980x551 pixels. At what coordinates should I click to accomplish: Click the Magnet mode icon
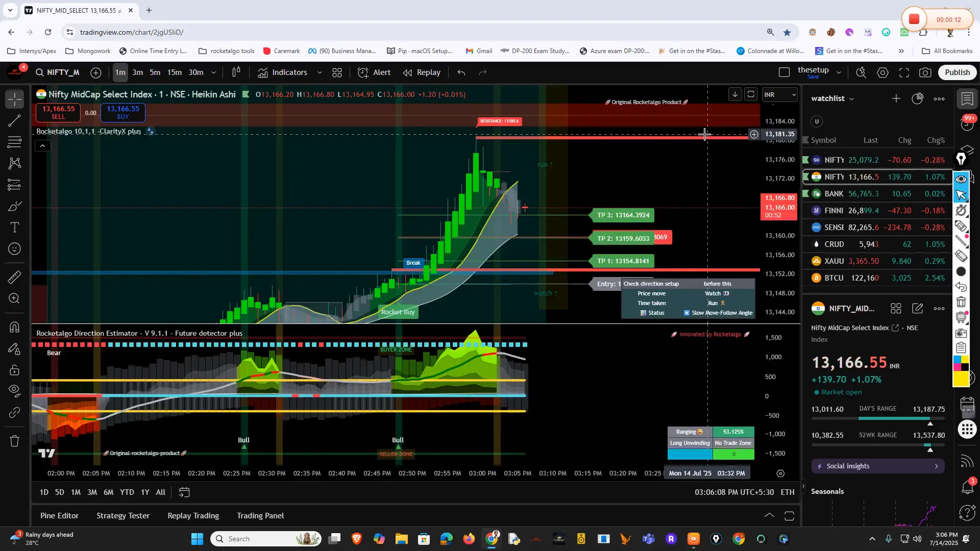15,327
